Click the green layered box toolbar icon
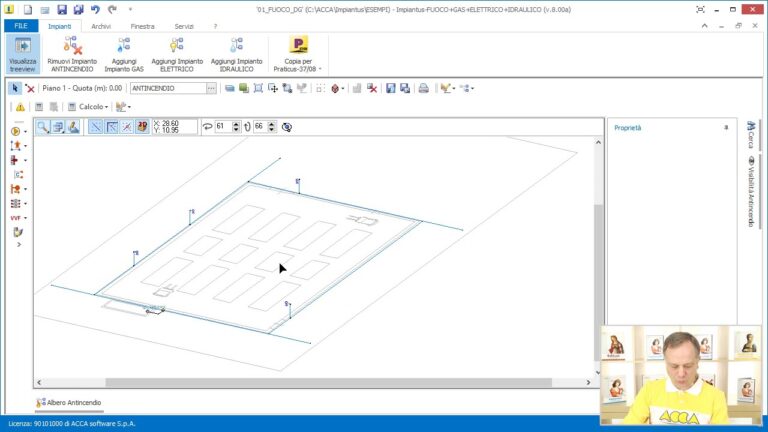The width and height of the screenshot is (768, 432). pos(243,88)
